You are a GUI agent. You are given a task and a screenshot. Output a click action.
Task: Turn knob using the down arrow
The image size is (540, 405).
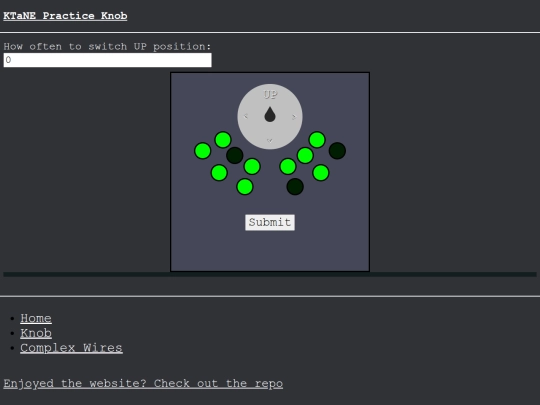point(270,140)
